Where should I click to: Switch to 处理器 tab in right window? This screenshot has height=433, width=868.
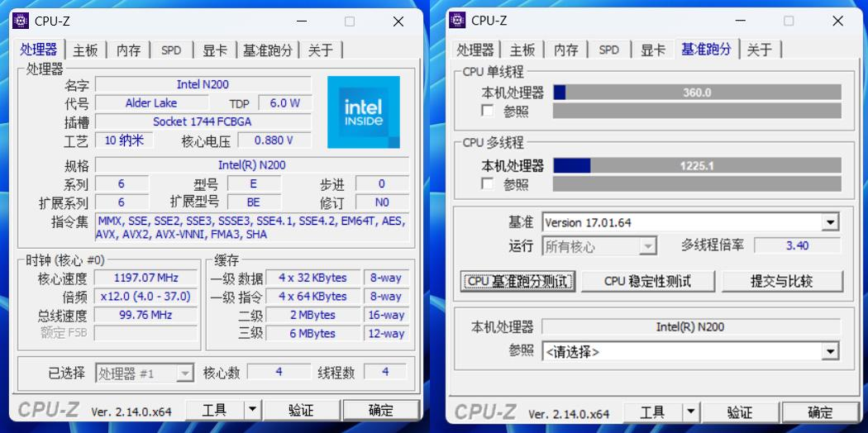coord(475,50)
